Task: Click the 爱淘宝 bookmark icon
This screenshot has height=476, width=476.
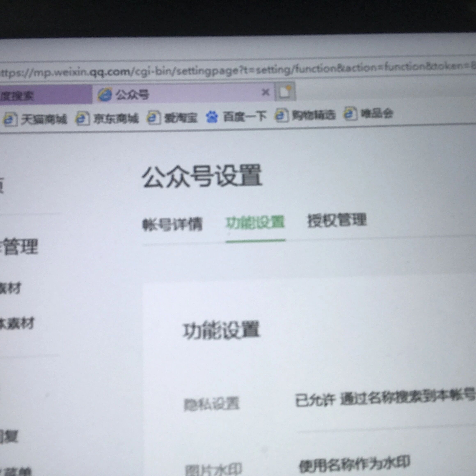Action: [154, 118]
